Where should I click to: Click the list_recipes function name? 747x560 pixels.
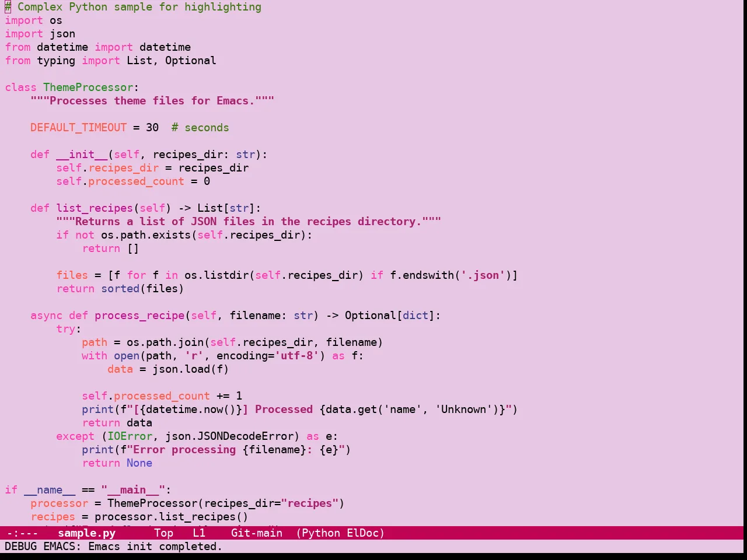coord(95,208)
